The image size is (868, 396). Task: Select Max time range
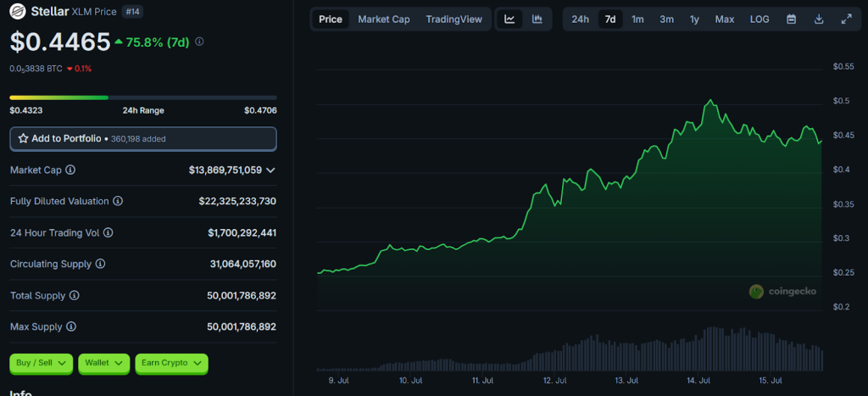(725, 20)
